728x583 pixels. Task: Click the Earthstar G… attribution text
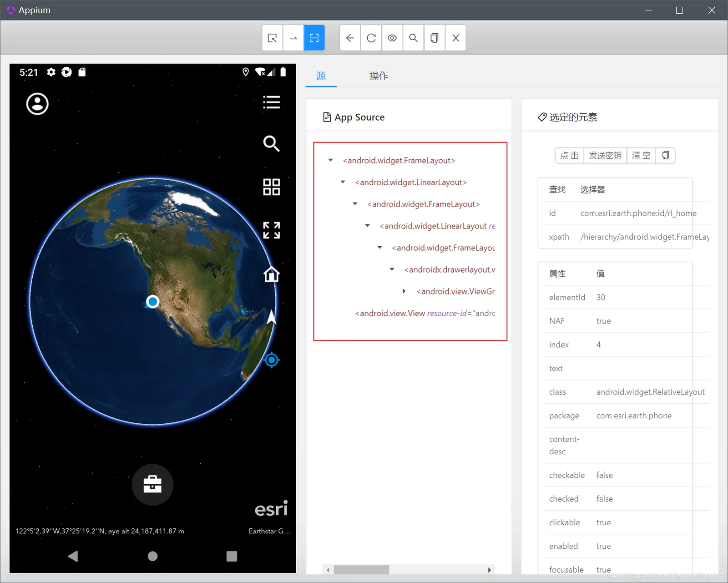(269, 531)
